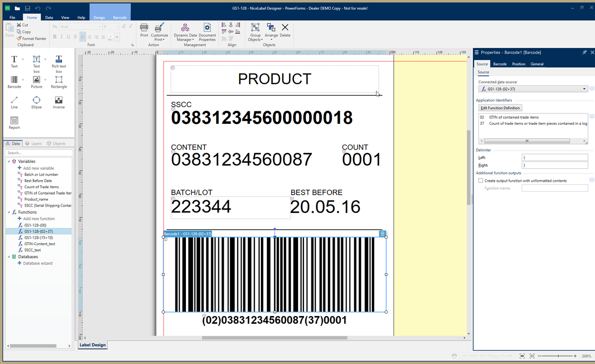Select the Picture object tool
The image size is (595, 364).
tap(36, 82)
